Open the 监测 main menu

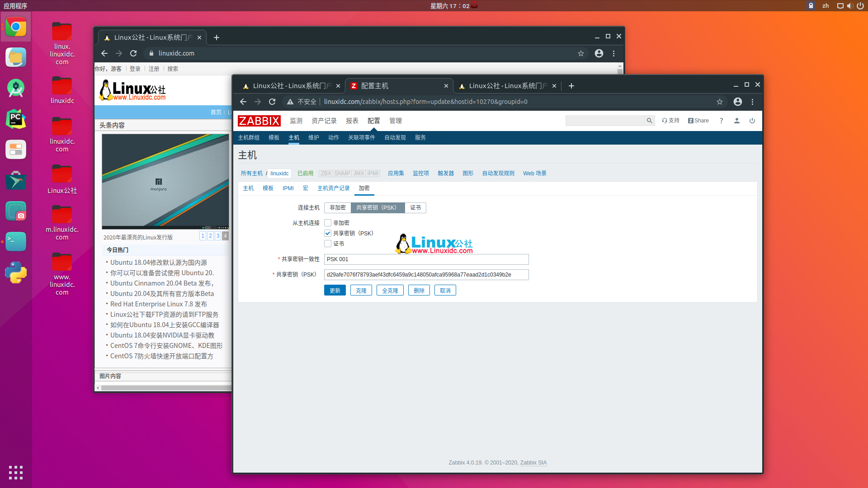pyautogui.click(x=296, y=121)
